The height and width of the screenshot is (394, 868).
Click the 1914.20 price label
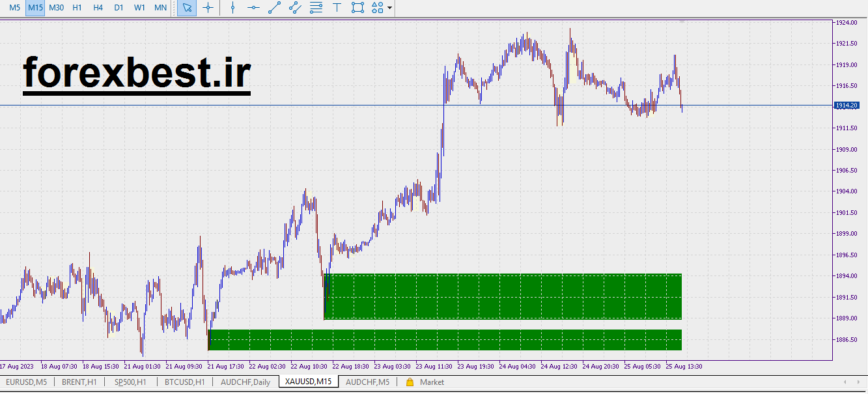click(x=848, y=105)
